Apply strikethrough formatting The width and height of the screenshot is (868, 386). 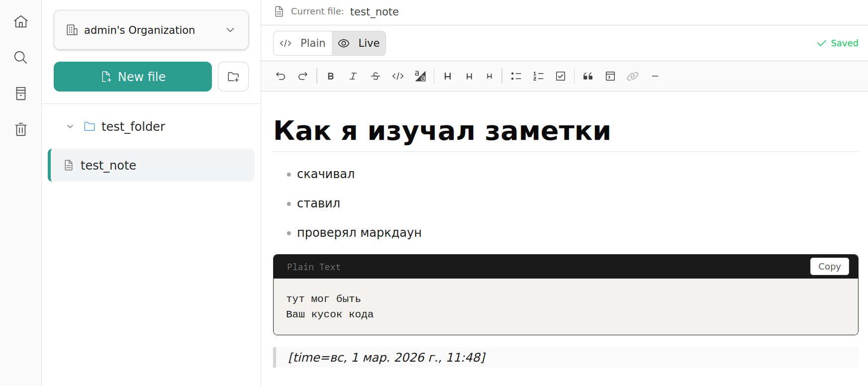[x=375, y=76]
